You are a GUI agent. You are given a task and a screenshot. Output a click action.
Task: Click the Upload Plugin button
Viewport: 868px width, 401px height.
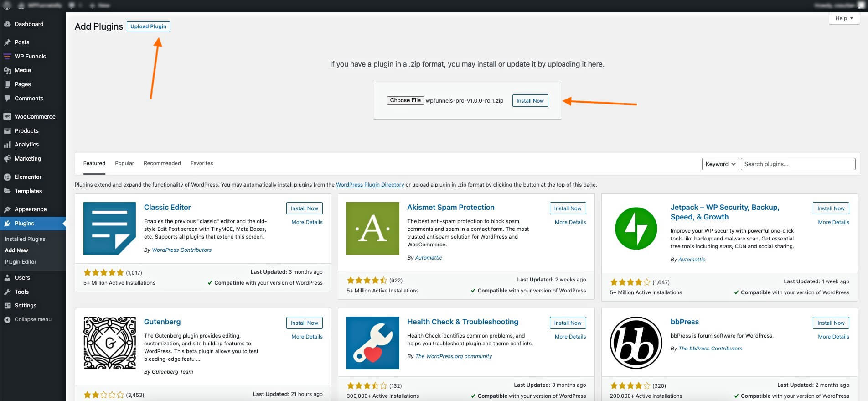coord(148,26)
